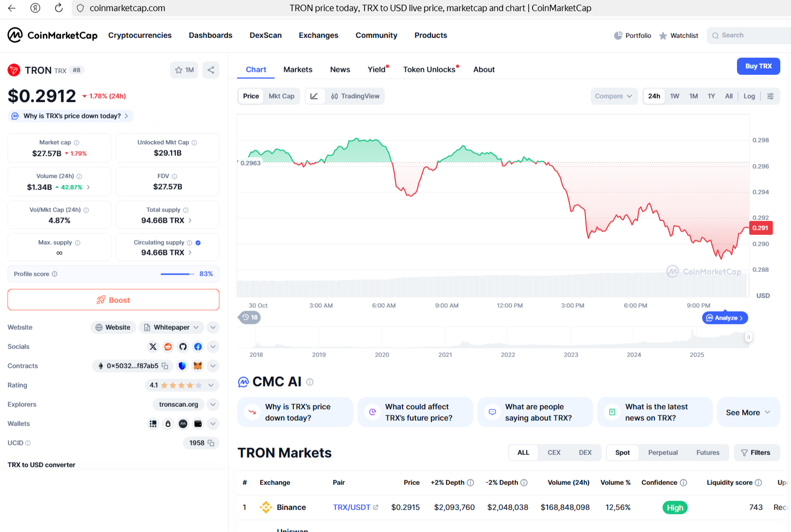Share the TRON page
791x532 pixels.
click(x=210, y=70)
